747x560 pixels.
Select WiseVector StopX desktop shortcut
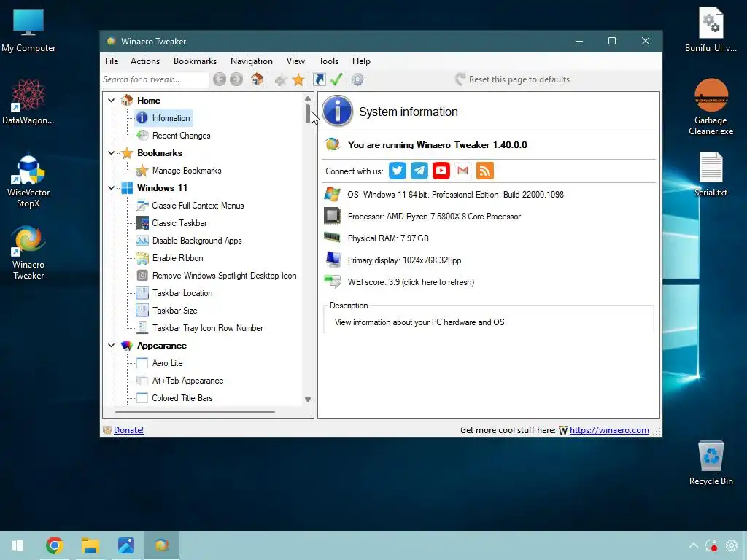(28, 181)
